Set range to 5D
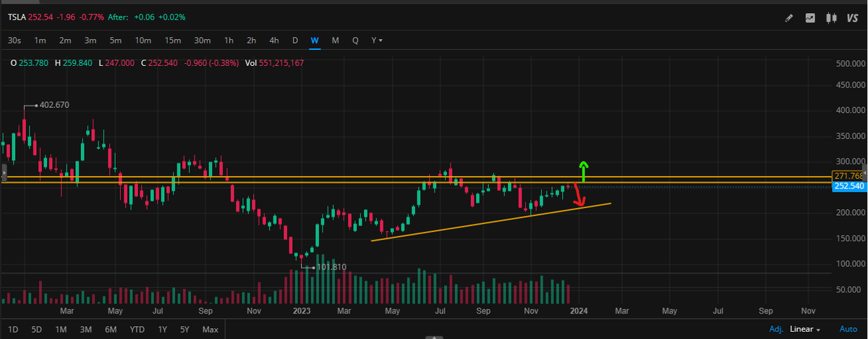The width and height of the screenshot is (868, 339). click(x=37, y=330)
